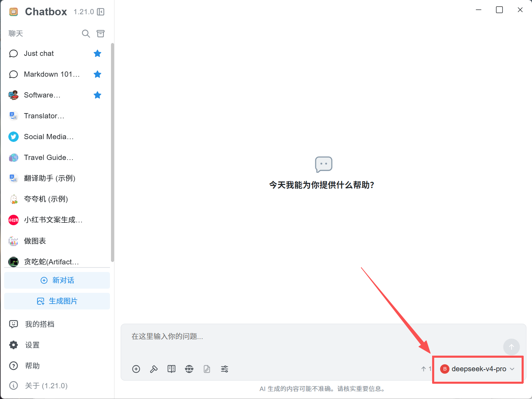Click the plus attachment icon in the input bar

pyautogui.click(x=136, y=369)
